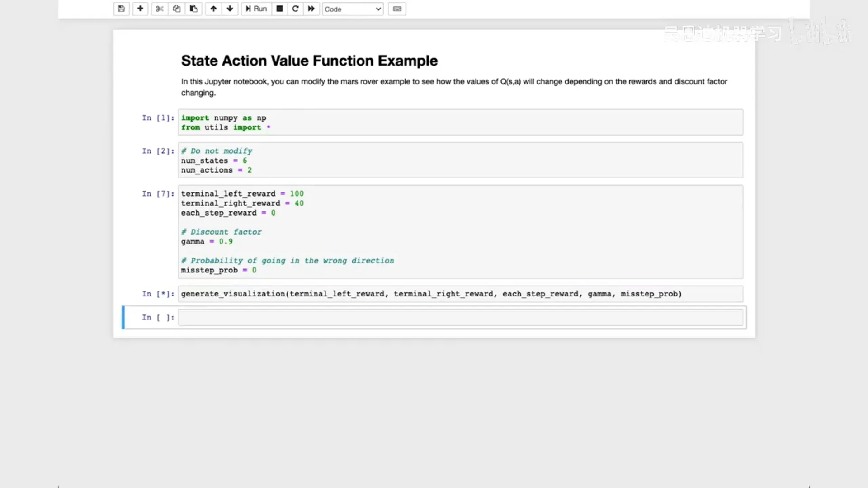
Task: Run the selected cell
Action: [x=256, y=9]
